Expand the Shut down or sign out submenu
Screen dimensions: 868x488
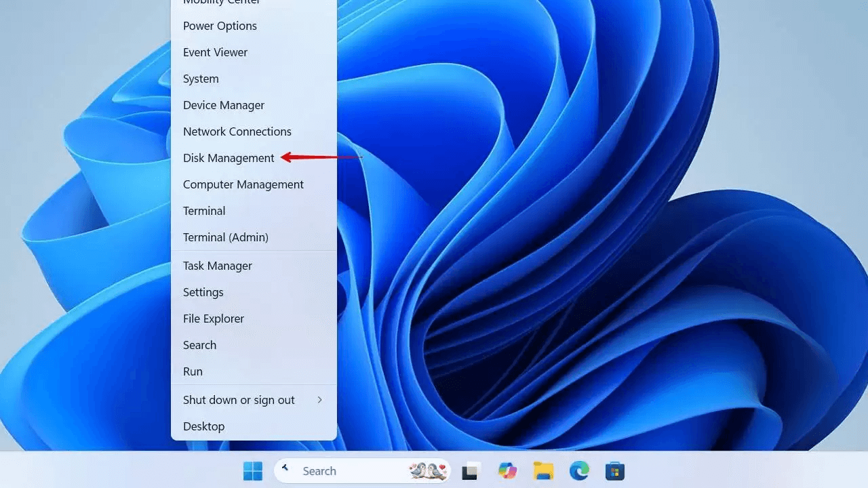[239, 400]
